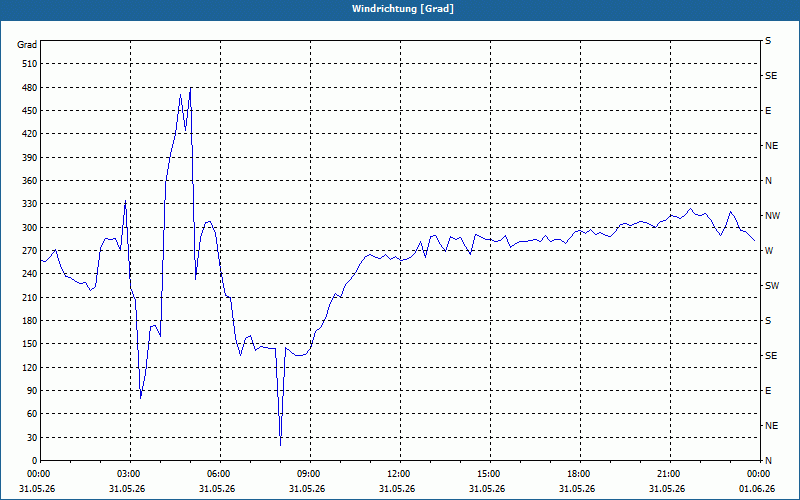Click the "15:00" time label
This screenshot has width=800, height=500.
pyautogui.click(x=490, y=474)
